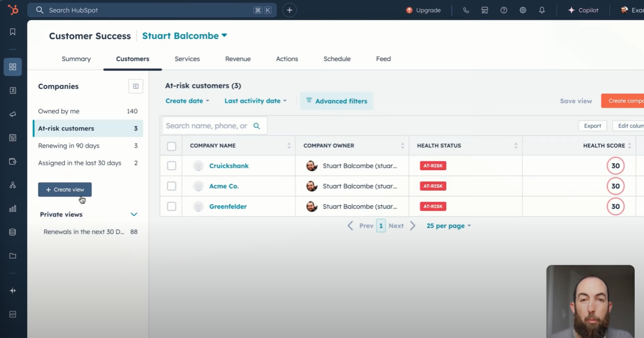
Task: Open the bookmarks icon in sidebar
Action: [x=13, y=32]
